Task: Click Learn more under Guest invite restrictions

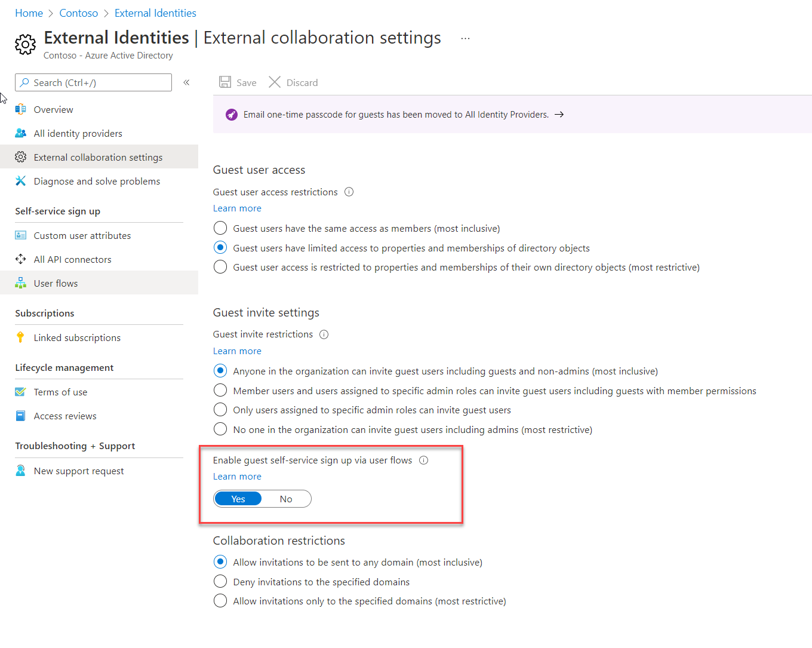Action: tap(237, 351)
